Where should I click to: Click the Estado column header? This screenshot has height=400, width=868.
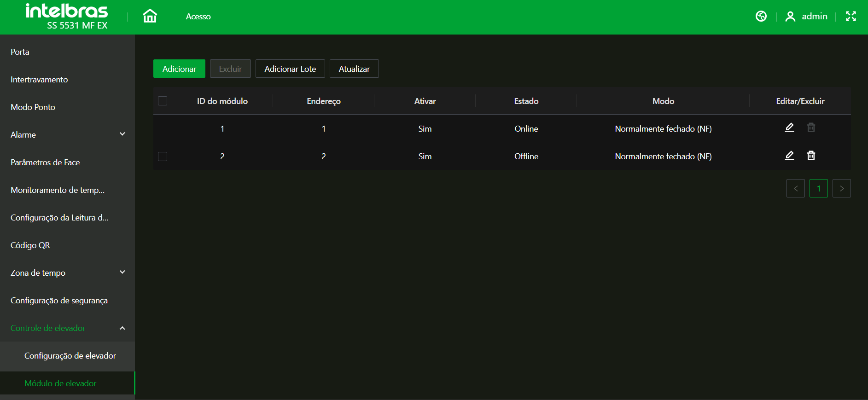click(x=526, y=101)
